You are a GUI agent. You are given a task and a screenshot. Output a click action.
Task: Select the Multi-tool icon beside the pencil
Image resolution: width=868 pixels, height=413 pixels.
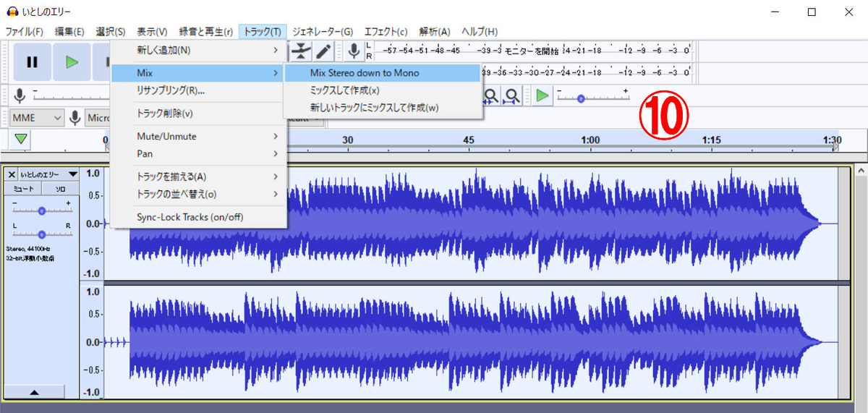[302, 51]
